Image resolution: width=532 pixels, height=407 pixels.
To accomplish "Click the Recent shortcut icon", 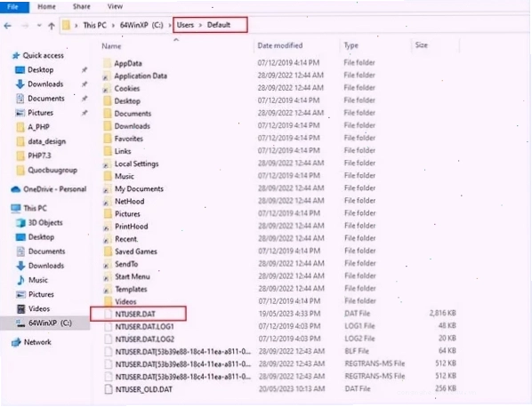I will pos(108,239).
